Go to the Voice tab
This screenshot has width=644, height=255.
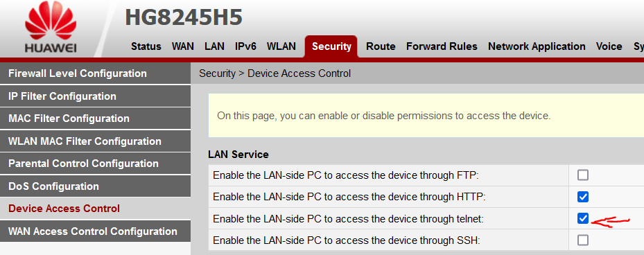[609, 46]
